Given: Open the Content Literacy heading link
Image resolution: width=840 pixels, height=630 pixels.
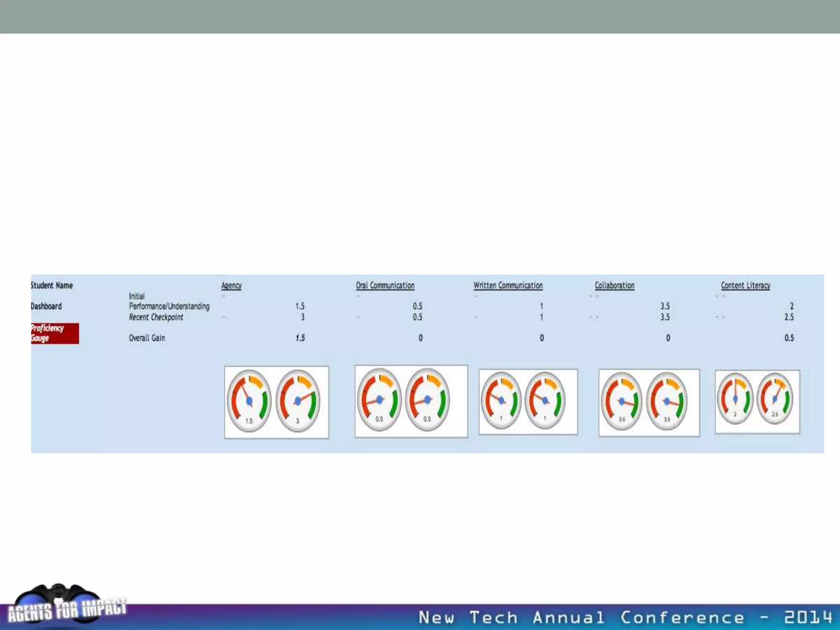Looking at the screenshot, I should [x=745, y=285].
